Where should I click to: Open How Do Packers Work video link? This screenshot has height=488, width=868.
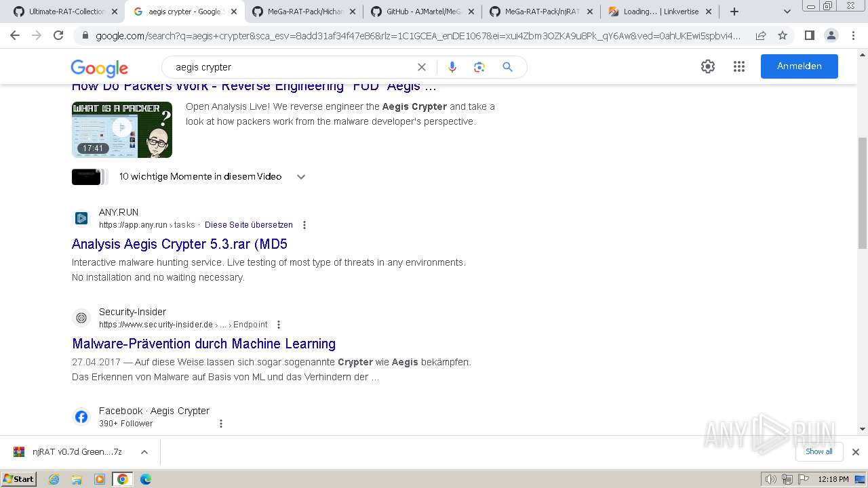pyautogui.click(x=254, y=87)
